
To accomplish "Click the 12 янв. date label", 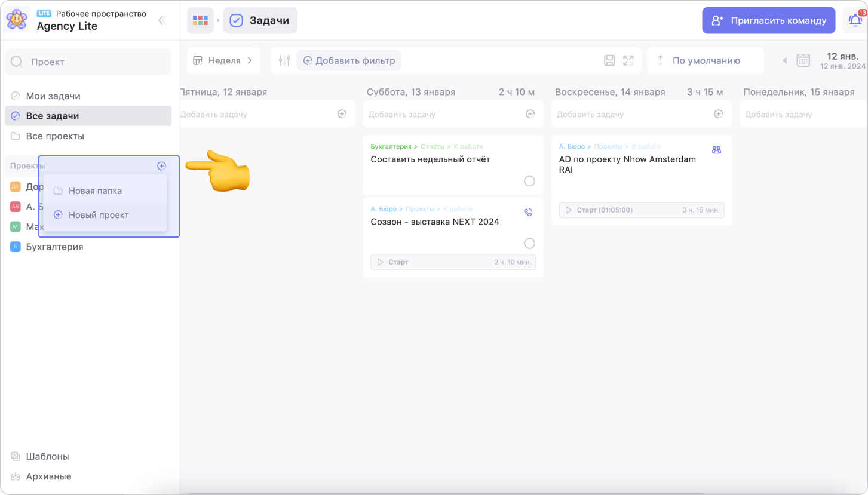I will pos(843,56).
